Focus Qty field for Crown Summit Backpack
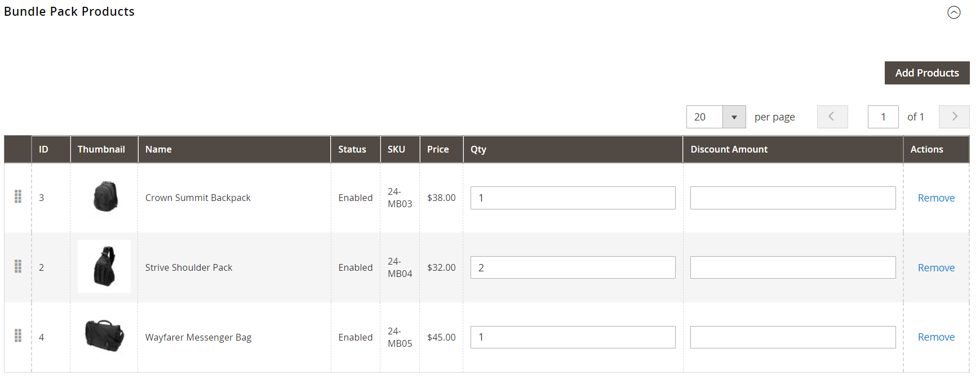This screenshot has width=980, height=380. coord(573,198)
